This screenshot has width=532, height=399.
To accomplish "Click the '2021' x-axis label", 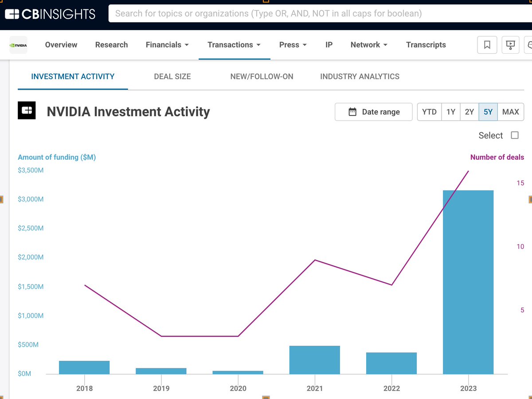I will click(x=315, y=388).
